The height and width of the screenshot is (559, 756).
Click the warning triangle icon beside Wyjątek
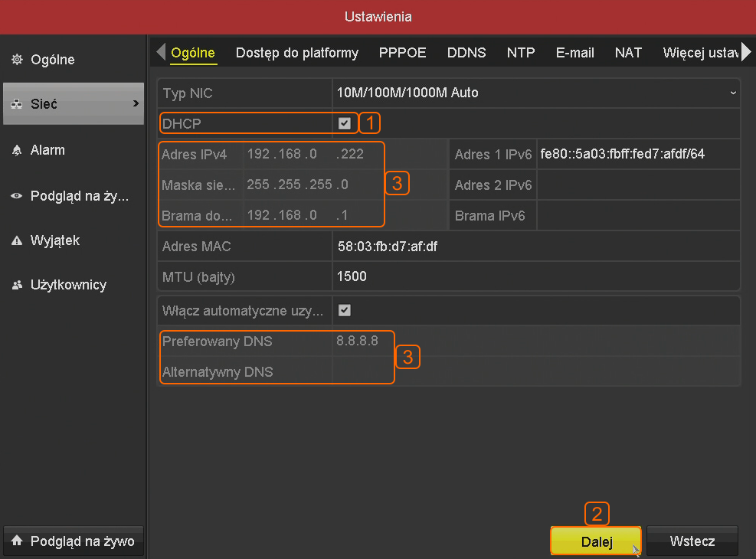[17, 241]
